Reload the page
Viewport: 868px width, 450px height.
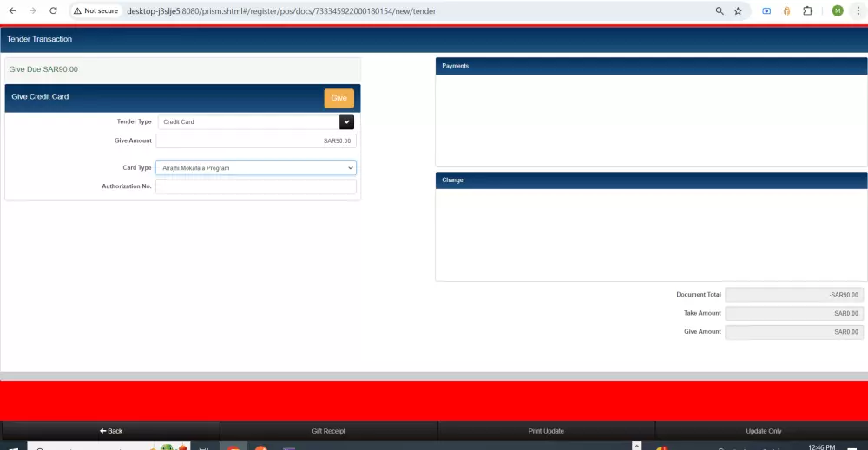click(53, 10)
